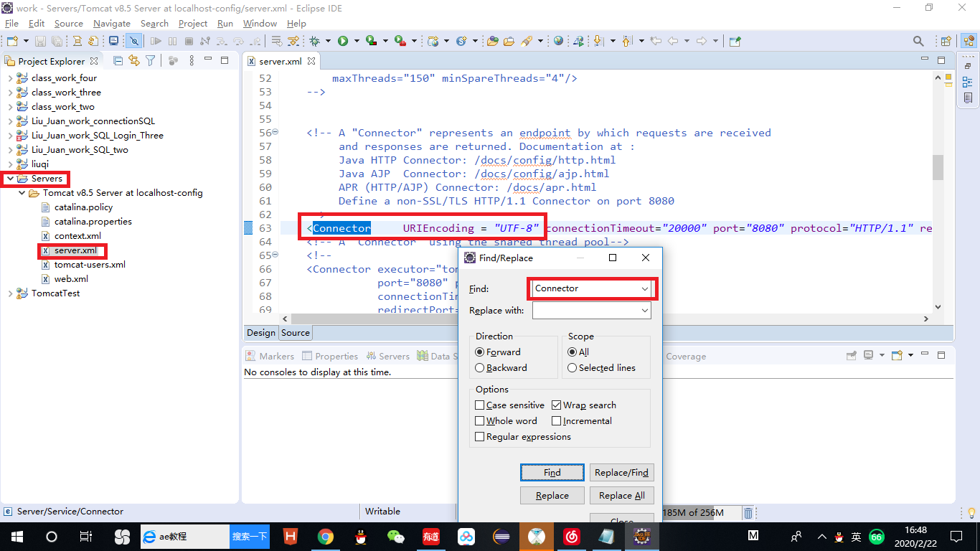Select web.xml in Project Explorer
Screen dimensions: 980x551
70,279
